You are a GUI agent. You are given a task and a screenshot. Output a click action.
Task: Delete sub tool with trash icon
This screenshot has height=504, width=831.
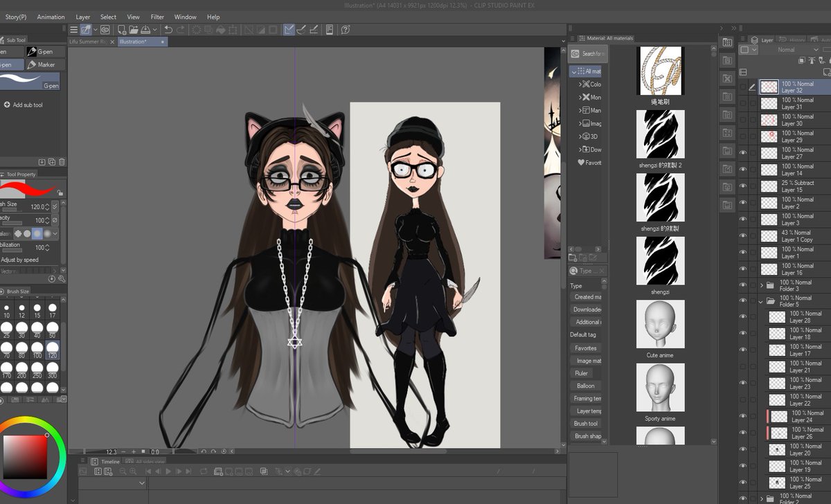pyautogui.click(x=62, y=162)
